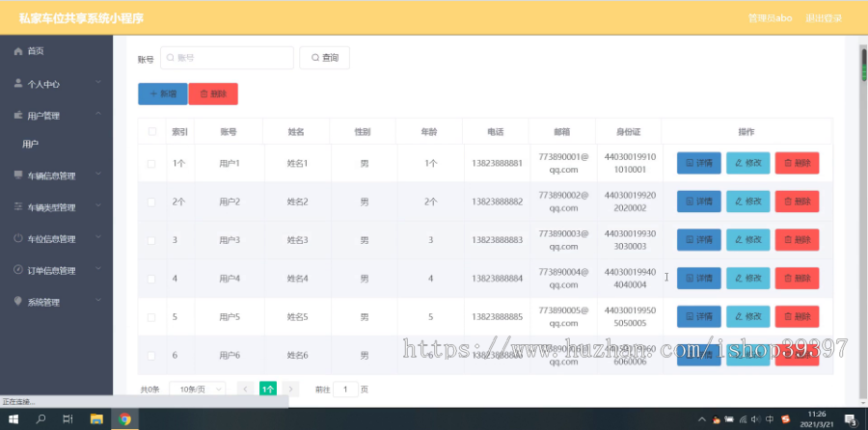Click the blue 新增 button
868x430 pixels.
click(x=163, y=94)
